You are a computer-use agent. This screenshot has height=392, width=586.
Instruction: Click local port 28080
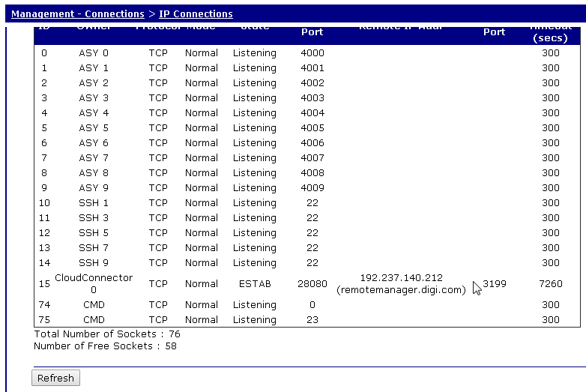(x=312, y=284)
